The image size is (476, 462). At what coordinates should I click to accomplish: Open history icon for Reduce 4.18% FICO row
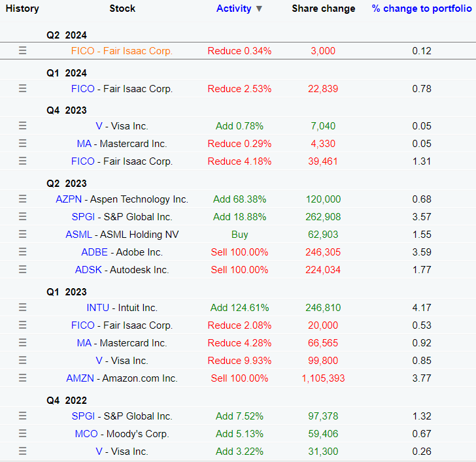point(22,161)
